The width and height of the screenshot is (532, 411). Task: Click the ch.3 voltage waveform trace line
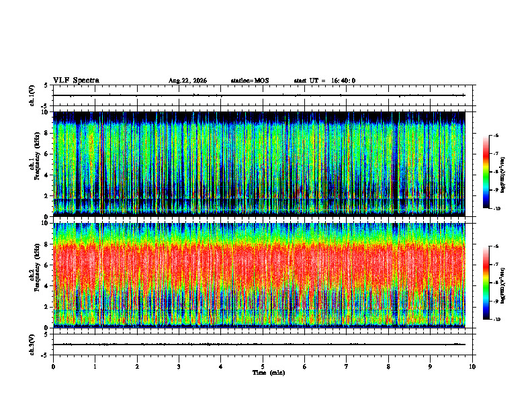pyautogui.click(x=259, y=345)
